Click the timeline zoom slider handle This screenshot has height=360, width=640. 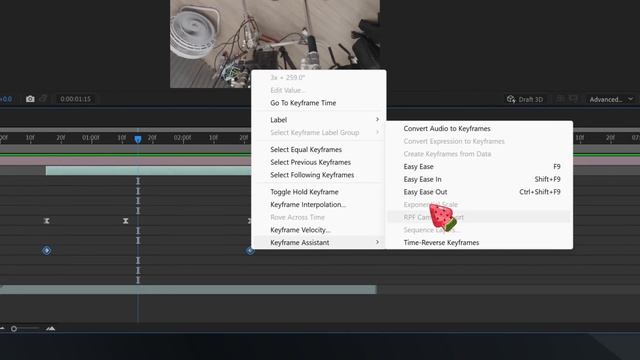14,329
